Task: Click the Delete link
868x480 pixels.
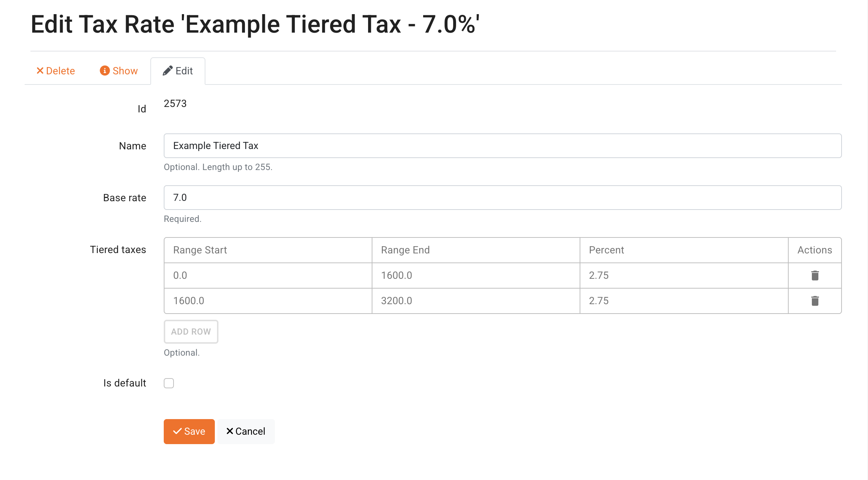Action: (56, 71)
